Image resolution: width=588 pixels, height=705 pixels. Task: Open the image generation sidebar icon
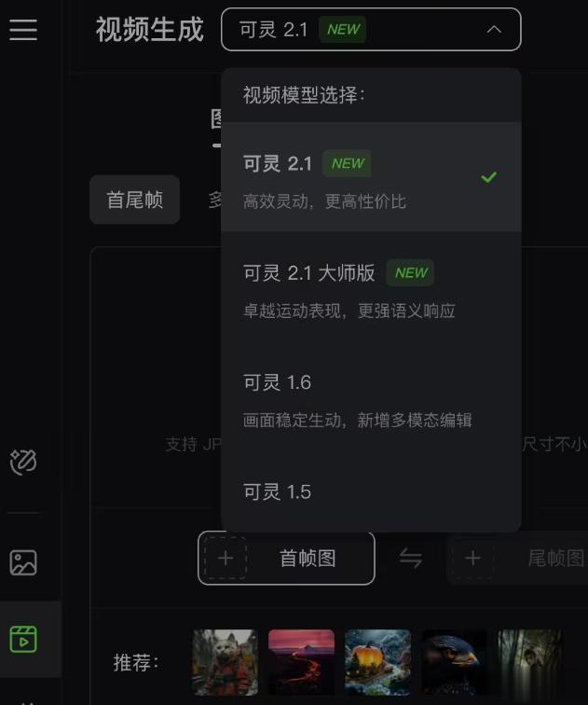tap(23, 562)
